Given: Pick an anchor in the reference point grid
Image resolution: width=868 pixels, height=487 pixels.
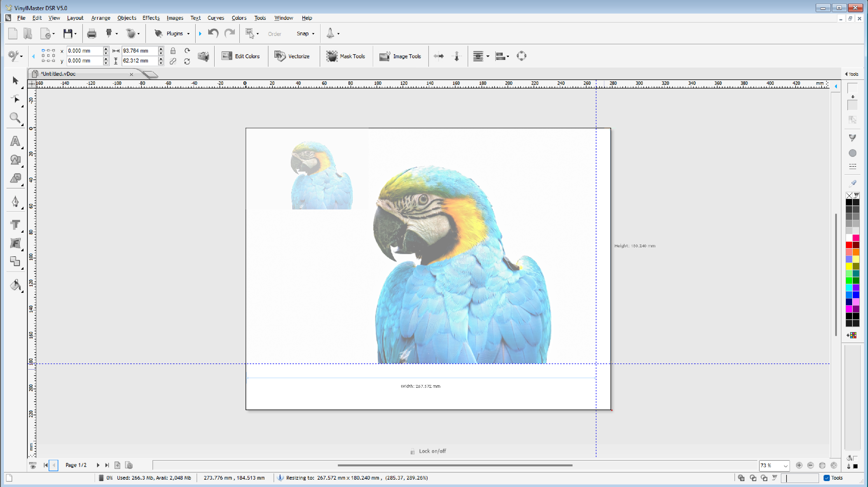Looking at the screenshot, I should [x=48, y=55].
